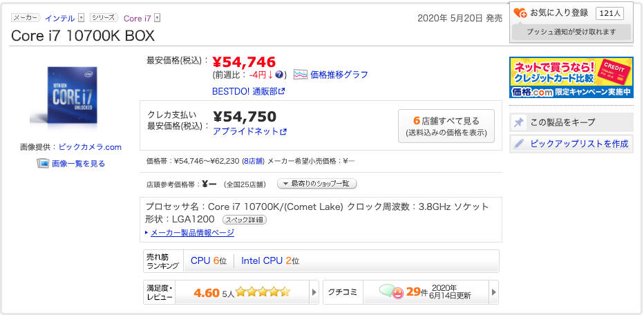The width and height of the screenshot is (644, 315).
Task: Click the Core i7 product box thumbnail
Action: [x=64, y=97]
